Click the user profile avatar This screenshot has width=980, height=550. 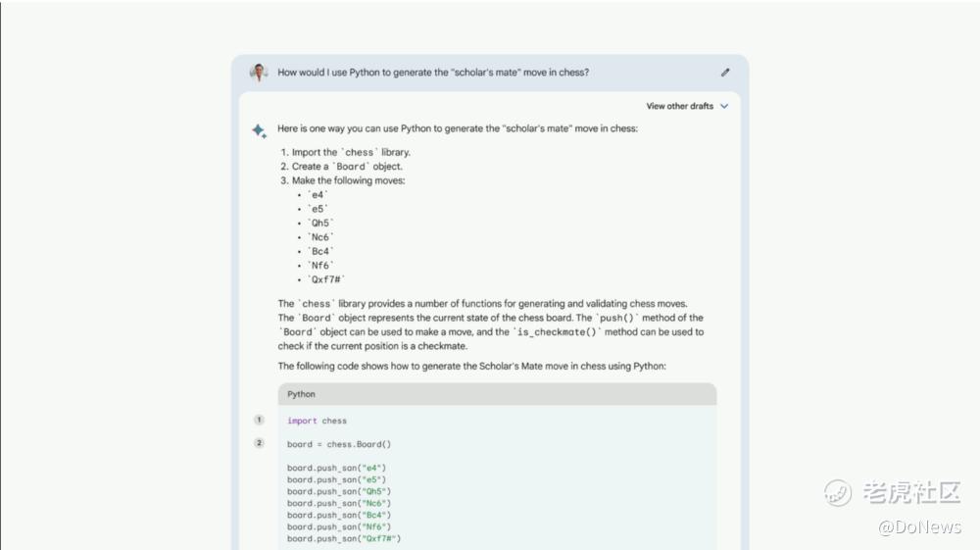coord(259,73)
